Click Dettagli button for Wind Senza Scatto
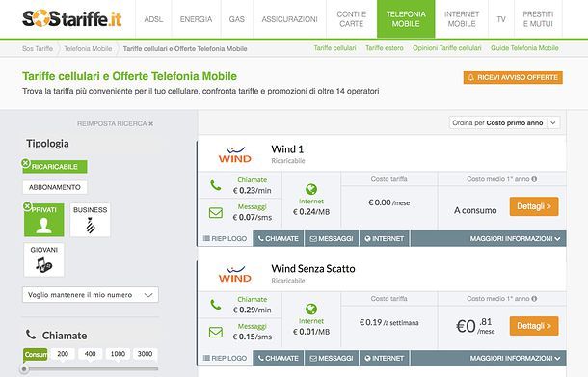Screen dimensions: 588x377 tap(534, 326)
